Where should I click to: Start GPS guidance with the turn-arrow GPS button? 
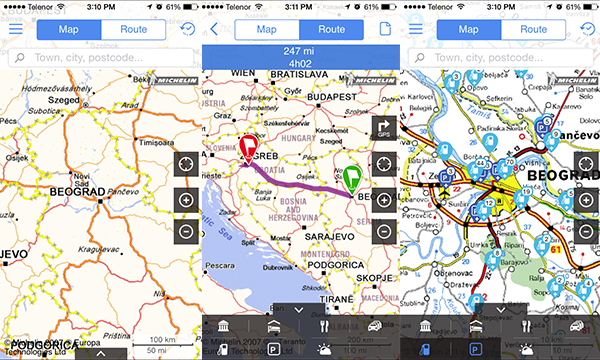(x=384, y=128)
